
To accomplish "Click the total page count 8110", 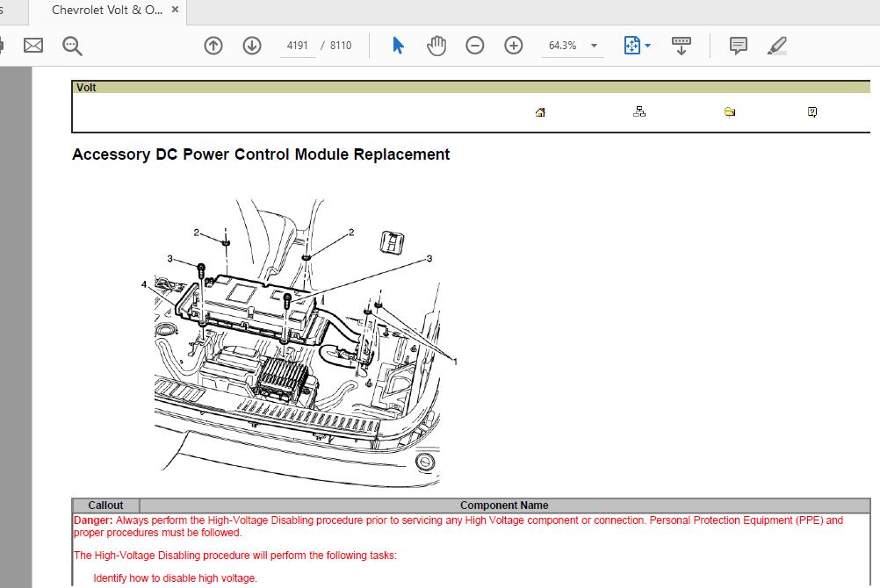I will pyautogui.click(x=341, y=46).
